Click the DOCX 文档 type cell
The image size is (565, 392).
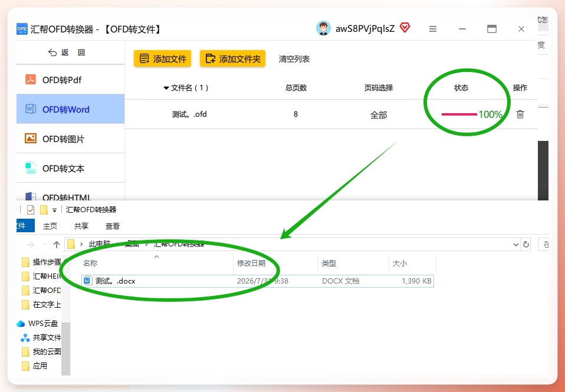tap(340, 281)
